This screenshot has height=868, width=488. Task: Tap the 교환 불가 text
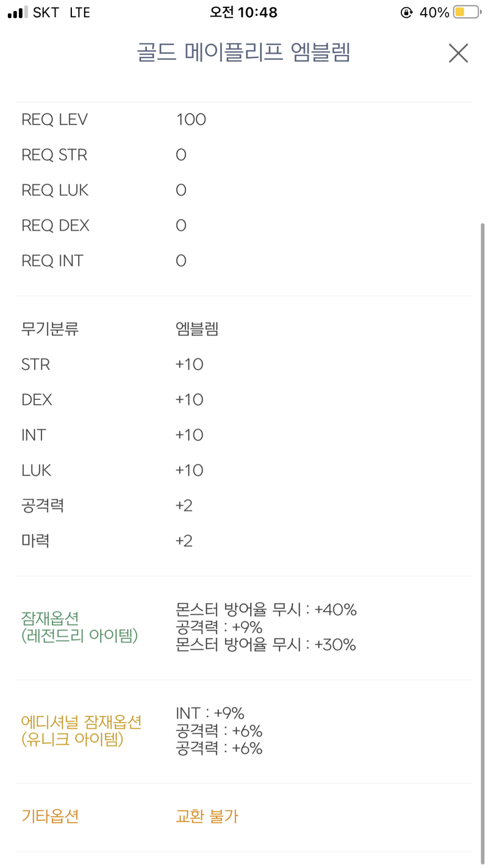[x=207, y=816]
